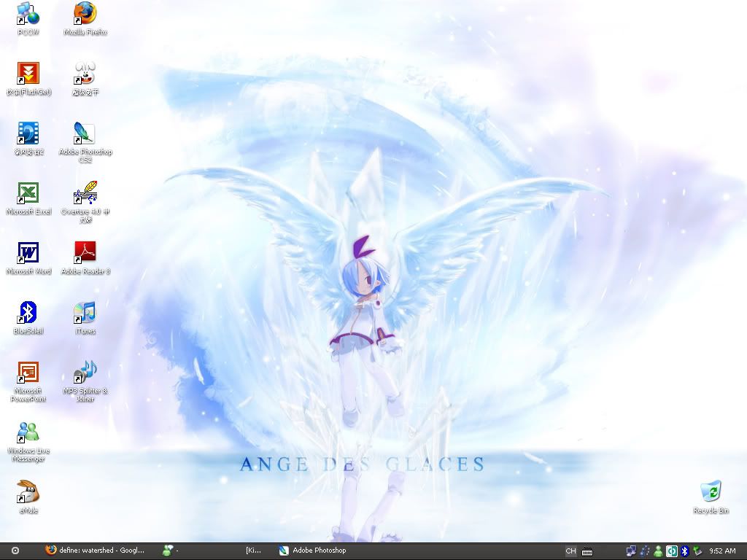Click the FlashGet desktop shortcut

[x=28, y=74]
